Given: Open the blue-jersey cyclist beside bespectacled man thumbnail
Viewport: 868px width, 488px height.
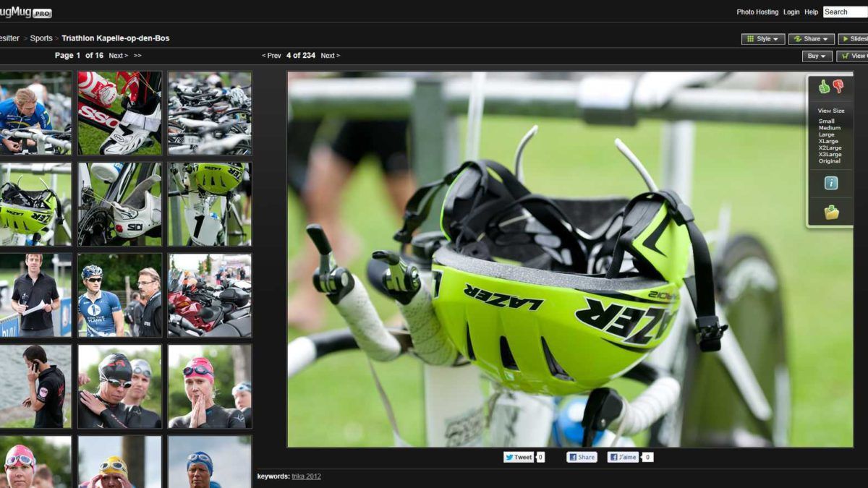Looking at the screenshot, I should pyautogui.click(x=120, y=295).
